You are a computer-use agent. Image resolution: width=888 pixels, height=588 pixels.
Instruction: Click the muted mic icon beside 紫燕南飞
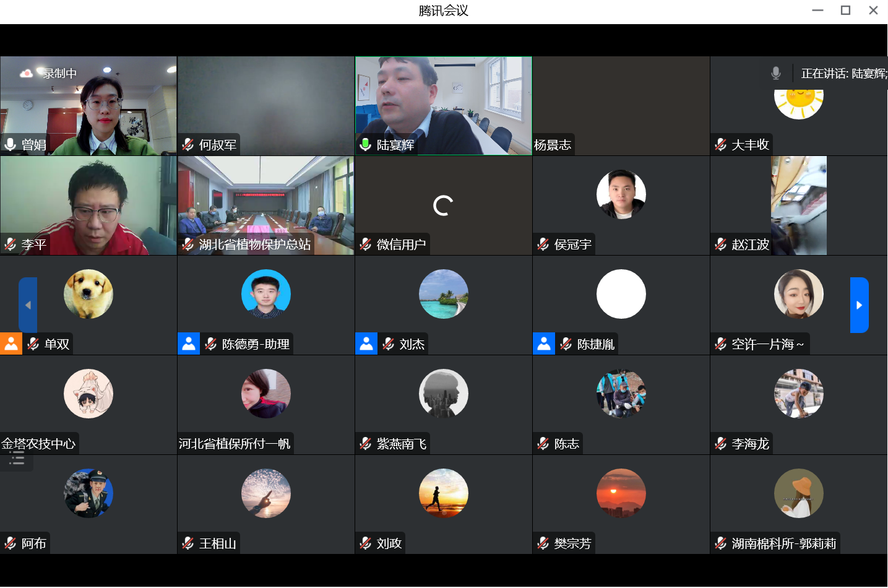pyautogui.click(x=366, y=444)
